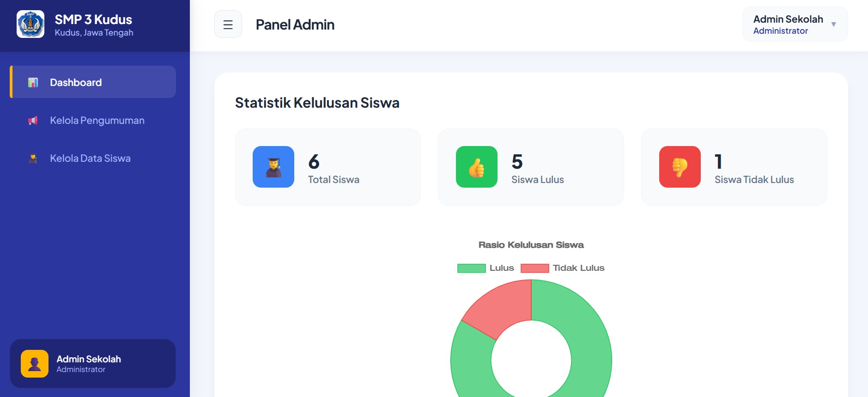Click the 'Kudus, Jawa Tengah' subtitle
Screen dimensions: 868x397
pos(94,33)
